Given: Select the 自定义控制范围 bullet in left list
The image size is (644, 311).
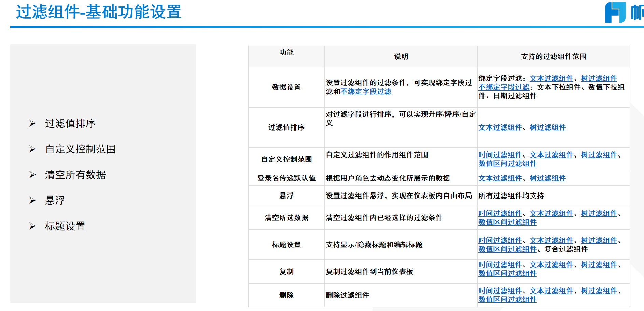Looking at the screenshot, I should (x=81, y=149).
